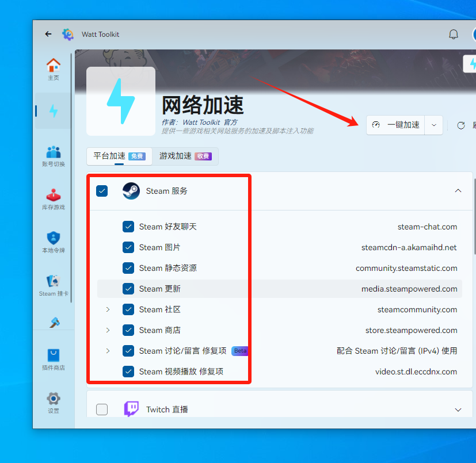Click the Watt Toolkit logo icon
Screen dimensions: 476x463
(x=68, y=35)
